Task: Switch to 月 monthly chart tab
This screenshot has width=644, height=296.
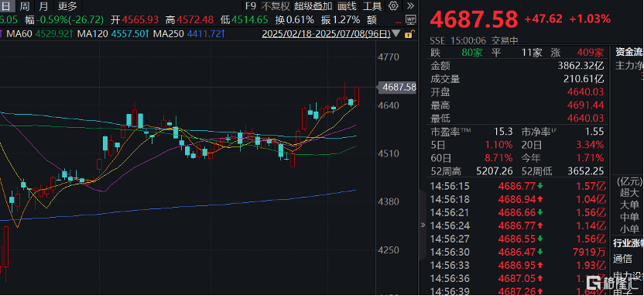Action: point(43,5)
